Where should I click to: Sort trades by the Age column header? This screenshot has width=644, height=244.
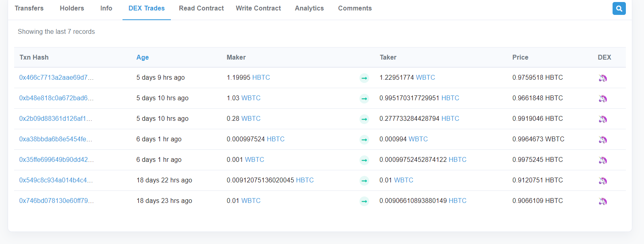point(142,57)
